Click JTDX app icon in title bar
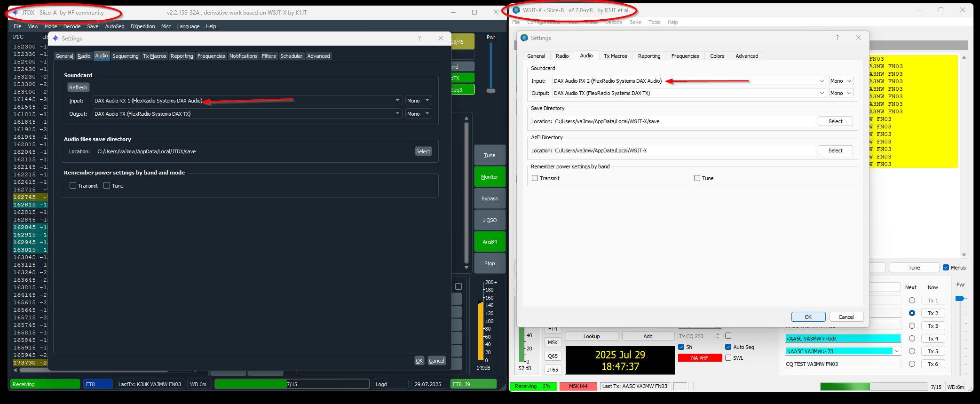 coord(16,12)
